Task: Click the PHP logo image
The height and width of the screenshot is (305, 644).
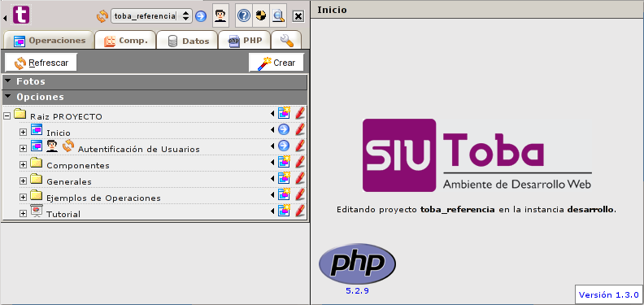Action: pos(357,264)
